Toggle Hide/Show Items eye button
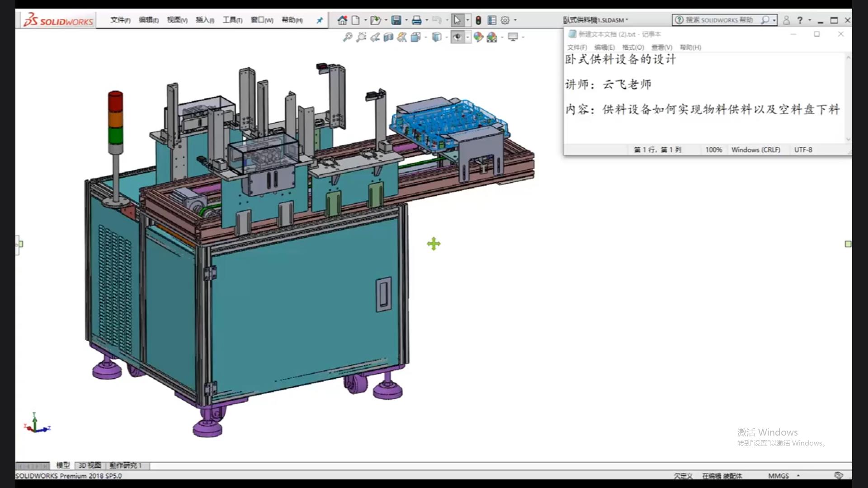This screenshot has width=868, height=488. (x=458, y=37)
